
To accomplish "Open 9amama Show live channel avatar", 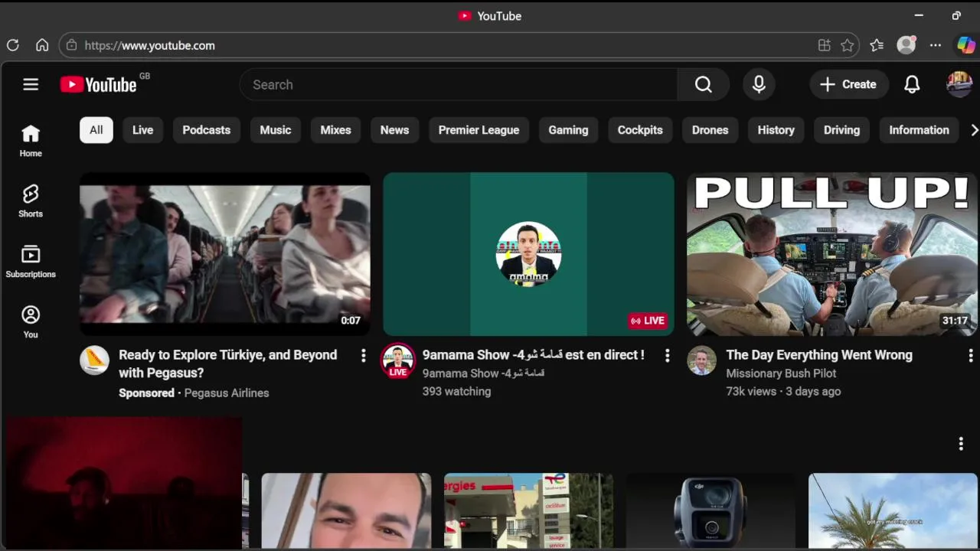I will (398, 360).
